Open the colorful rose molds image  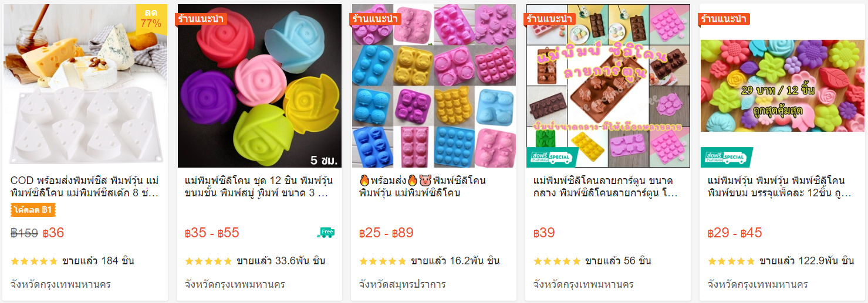pos(259,86)
